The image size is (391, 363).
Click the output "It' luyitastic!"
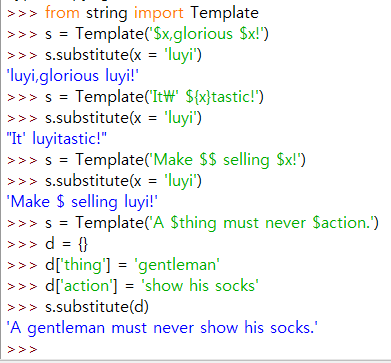coord(57,139)
